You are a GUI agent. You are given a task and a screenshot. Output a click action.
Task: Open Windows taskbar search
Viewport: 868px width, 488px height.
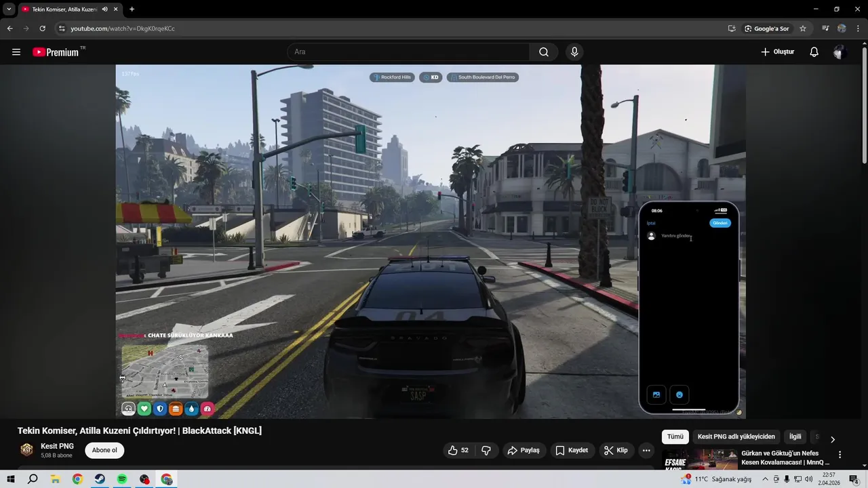pos(33,479)
